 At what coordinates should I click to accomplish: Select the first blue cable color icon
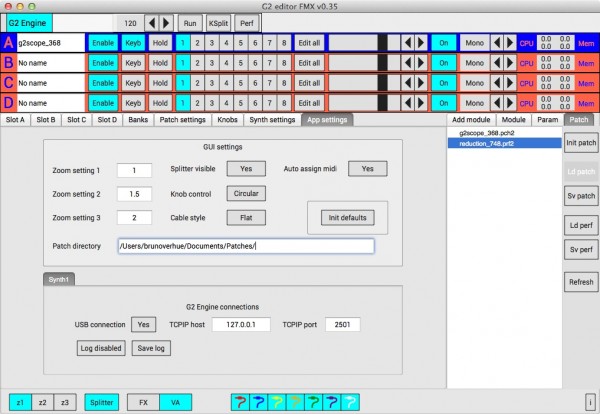coord(259,402)
